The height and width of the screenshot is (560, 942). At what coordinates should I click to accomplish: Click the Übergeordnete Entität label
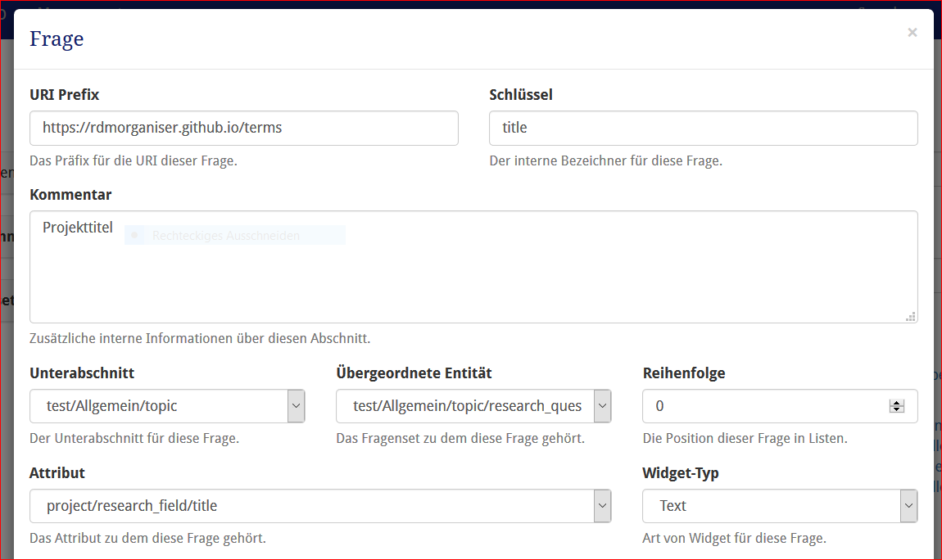414,373
